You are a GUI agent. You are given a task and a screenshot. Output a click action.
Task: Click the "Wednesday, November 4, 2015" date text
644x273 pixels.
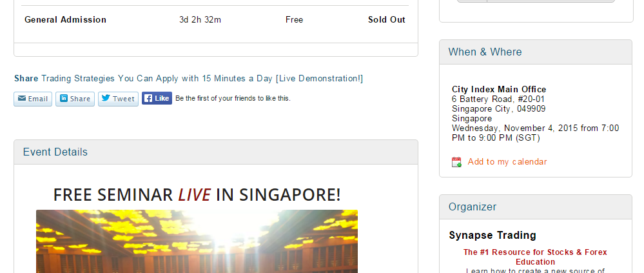pyautogui.click(x=514, y=128)
